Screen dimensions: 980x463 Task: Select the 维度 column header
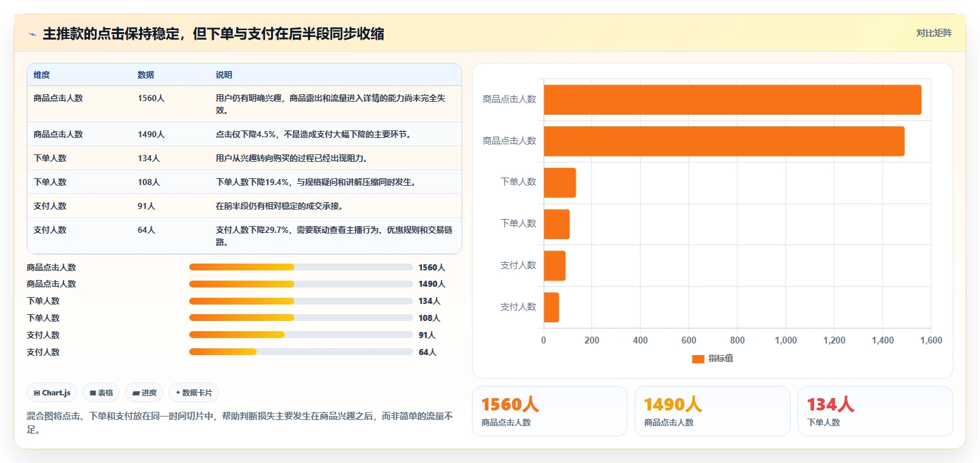pyautogui.click(x=42, y=74)
